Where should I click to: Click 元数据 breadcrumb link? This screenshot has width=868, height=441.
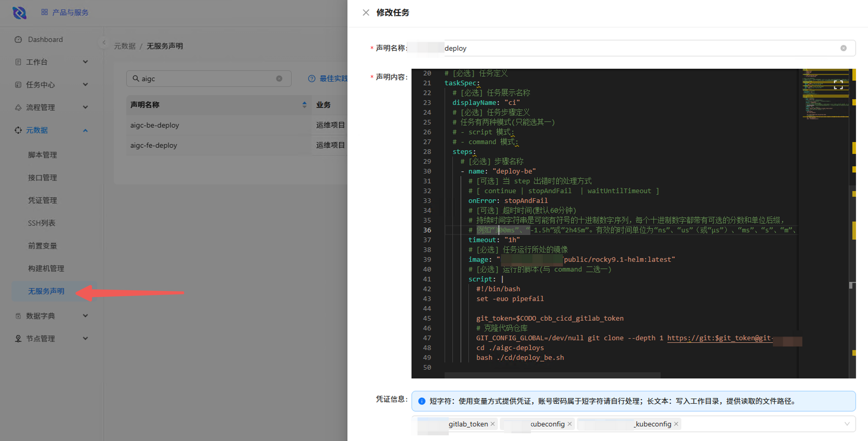125,46
